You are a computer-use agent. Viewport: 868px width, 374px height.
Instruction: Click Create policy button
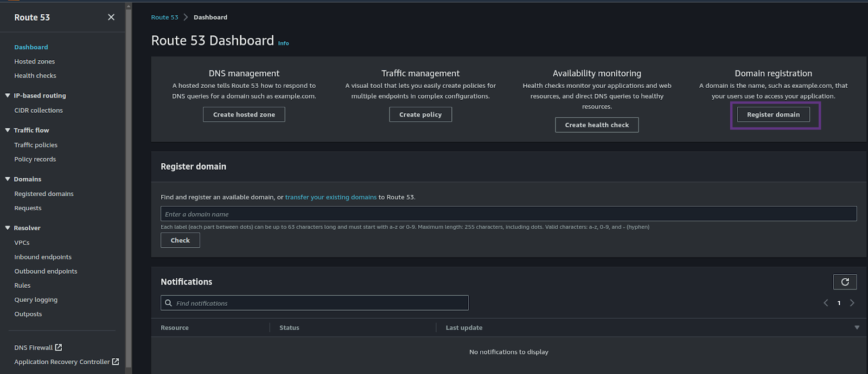420,114
